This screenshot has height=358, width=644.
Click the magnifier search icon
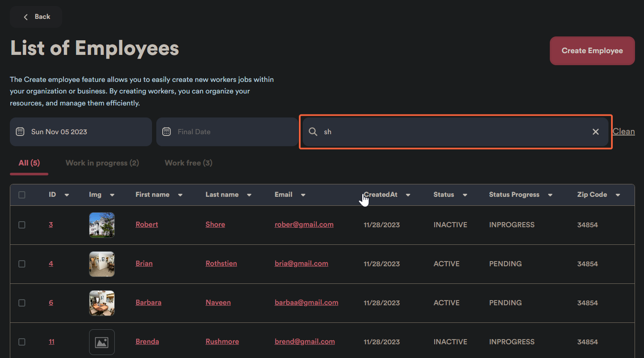point(313,132)
